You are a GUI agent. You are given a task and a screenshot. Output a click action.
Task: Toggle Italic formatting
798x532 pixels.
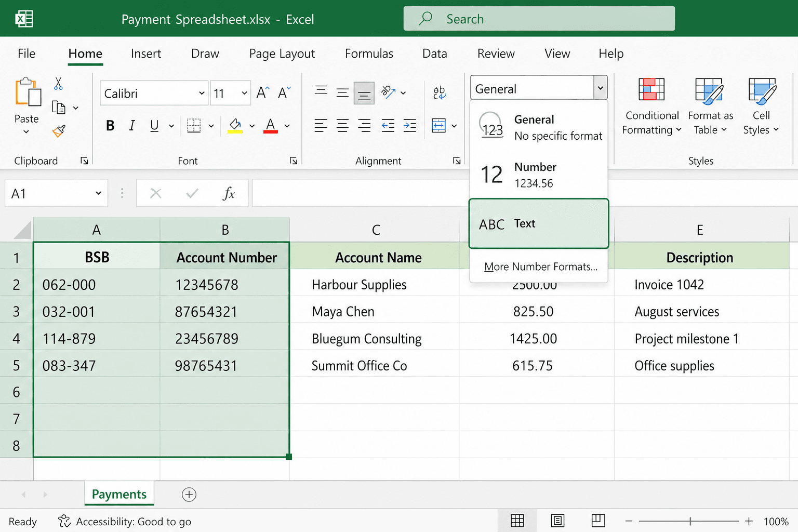click(132, 125)
